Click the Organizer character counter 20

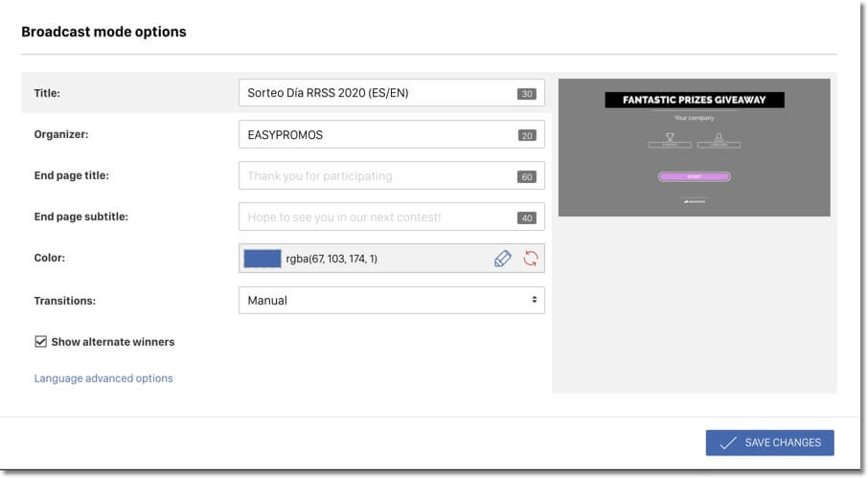[526, 135]
